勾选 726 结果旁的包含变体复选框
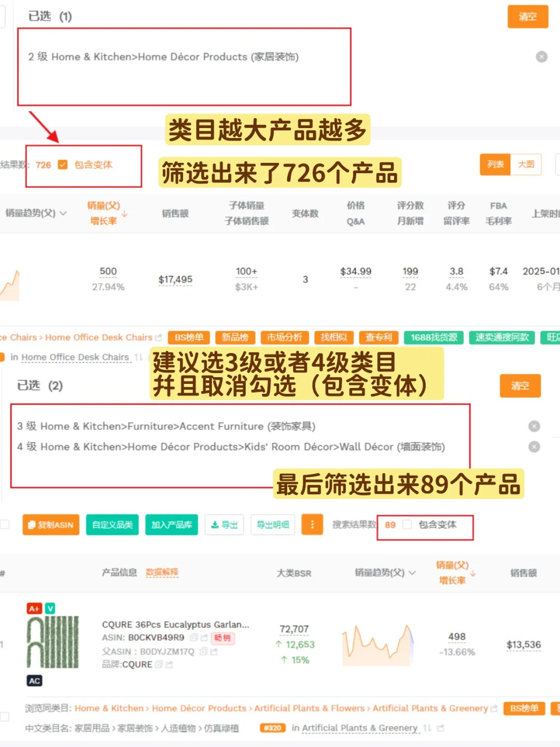The height and width of the screenshot is (747, 560). 62,164
